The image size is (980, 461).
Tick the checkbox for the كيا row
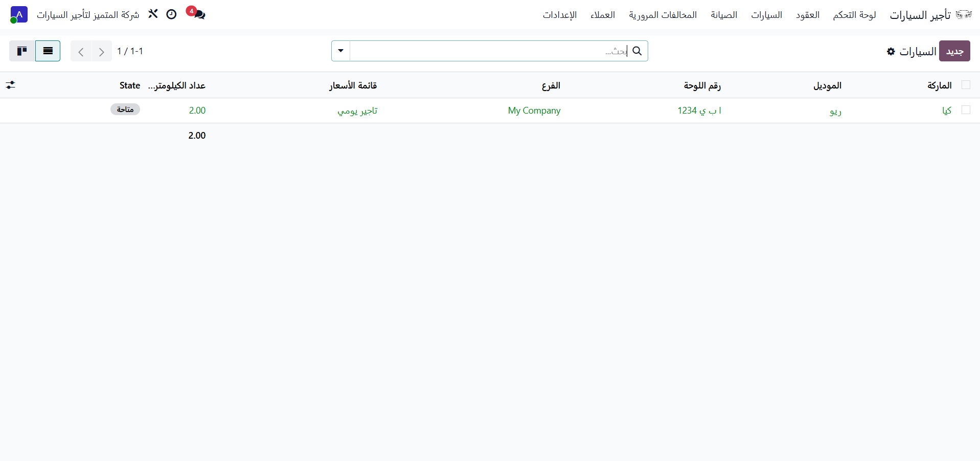[966, 110]
